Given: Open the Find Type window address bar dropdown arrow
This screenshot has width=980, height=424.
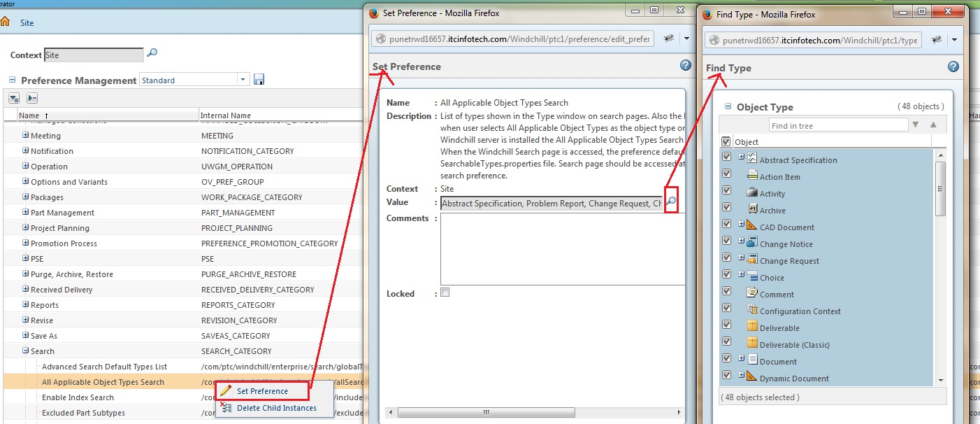Looking at the screenshot, I should [x=955, y=39].
